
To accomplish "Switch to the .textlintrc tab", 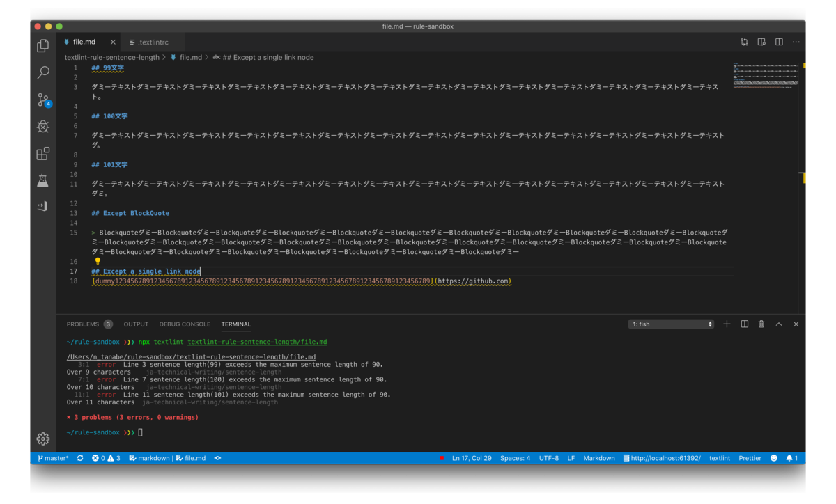I will (149, 42).
